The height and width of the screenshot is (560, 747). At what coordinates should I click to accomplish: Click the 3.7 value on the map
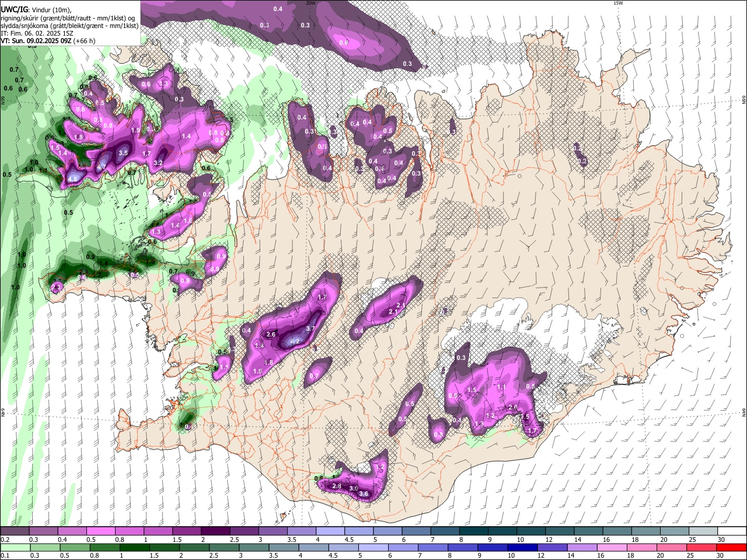(x=310, y=329)
